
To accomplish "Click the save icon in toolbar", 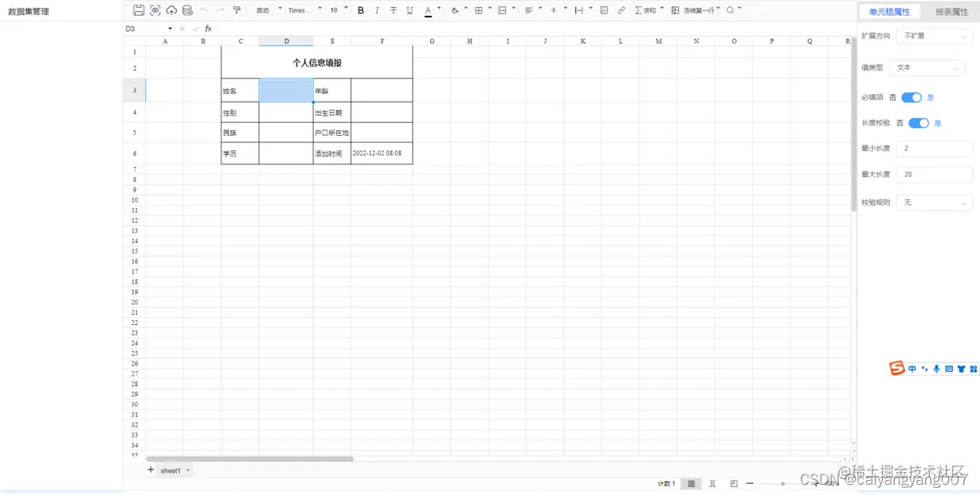I will tap(138, 10).
